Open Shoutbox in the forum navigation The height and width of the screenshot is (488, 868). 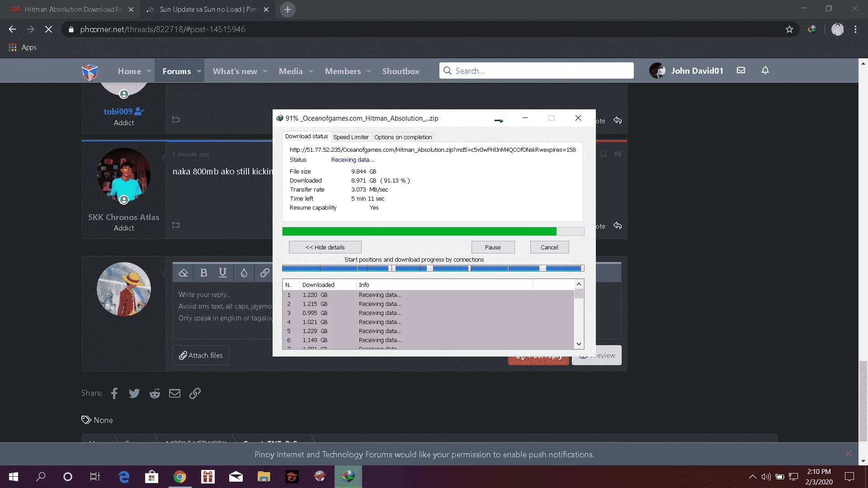pyautogui.click(x=401, y=71)
